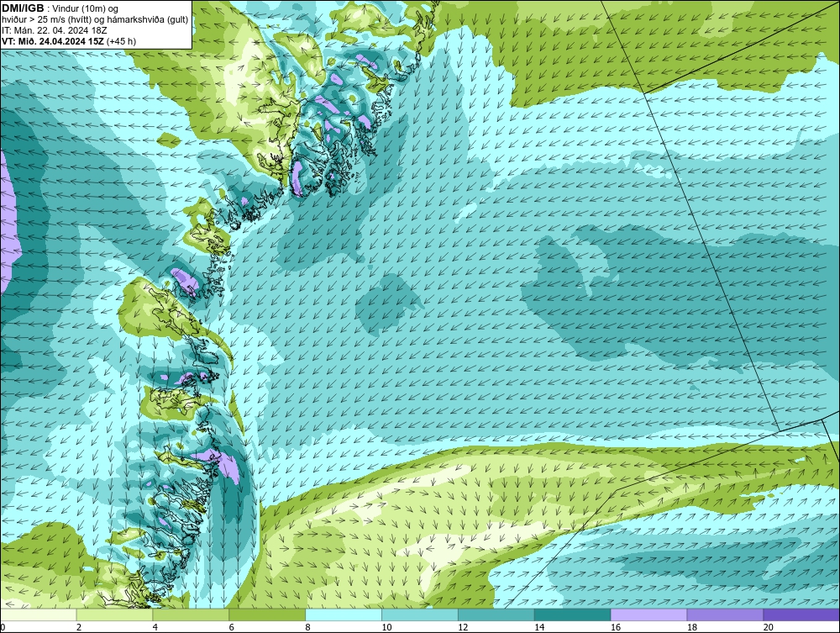840x633 pixels.
Task: Select the 16–18 m/s light lavender swatch
Action: point(648,615)
